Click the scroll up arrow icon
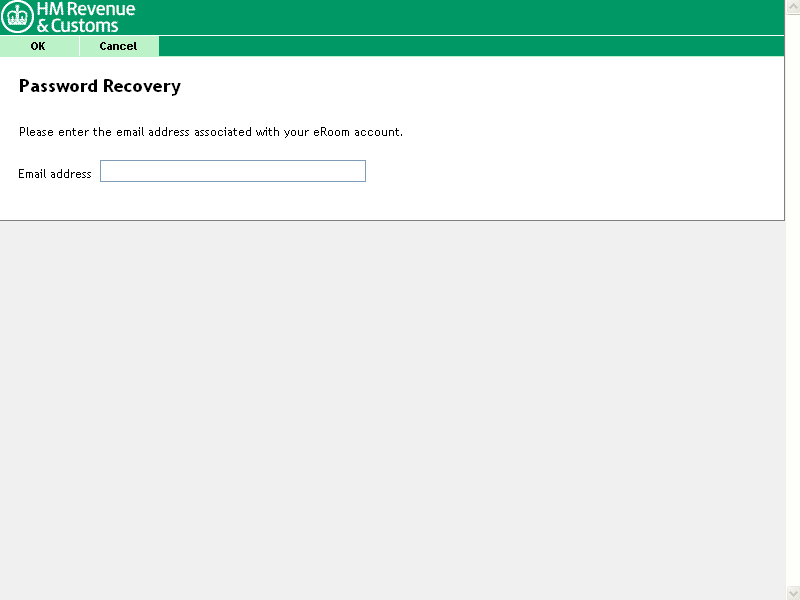The image size is (800, 600). 792,6
